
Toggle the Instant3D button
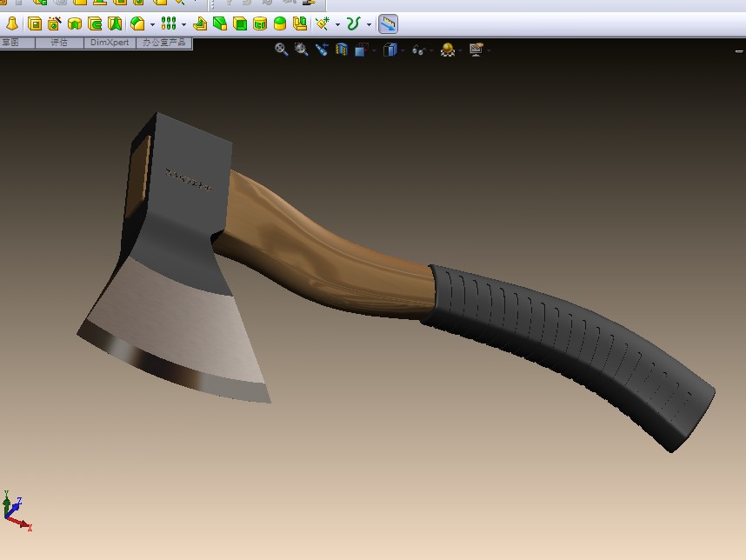click(x=389, y=23)
